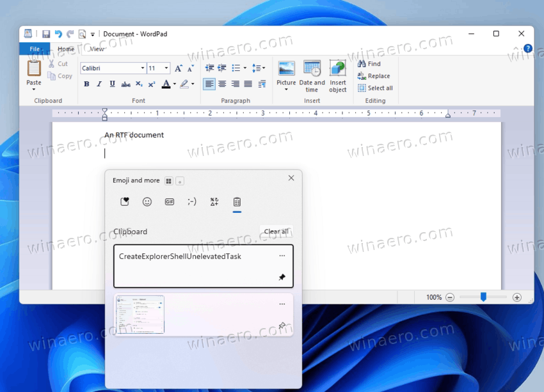The image size is (544, 392).
Task: Decrease paragraph indent
Action: [x=209, y=68]
